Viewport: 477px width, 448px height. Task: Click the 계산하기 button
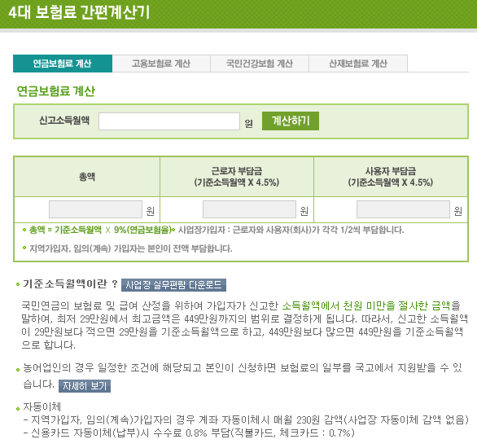pyautogui.click(x=291, y=121)
